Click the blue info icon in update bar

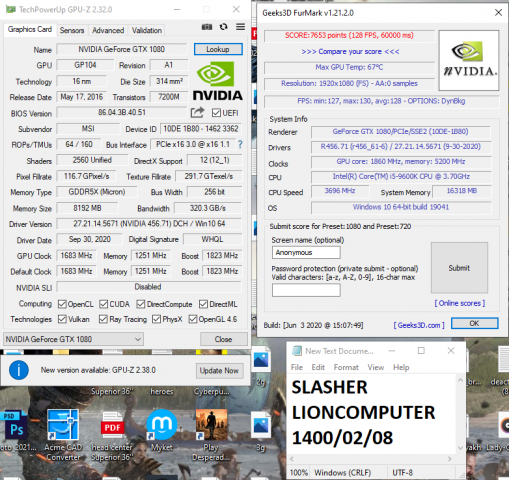tap(19, 370)
